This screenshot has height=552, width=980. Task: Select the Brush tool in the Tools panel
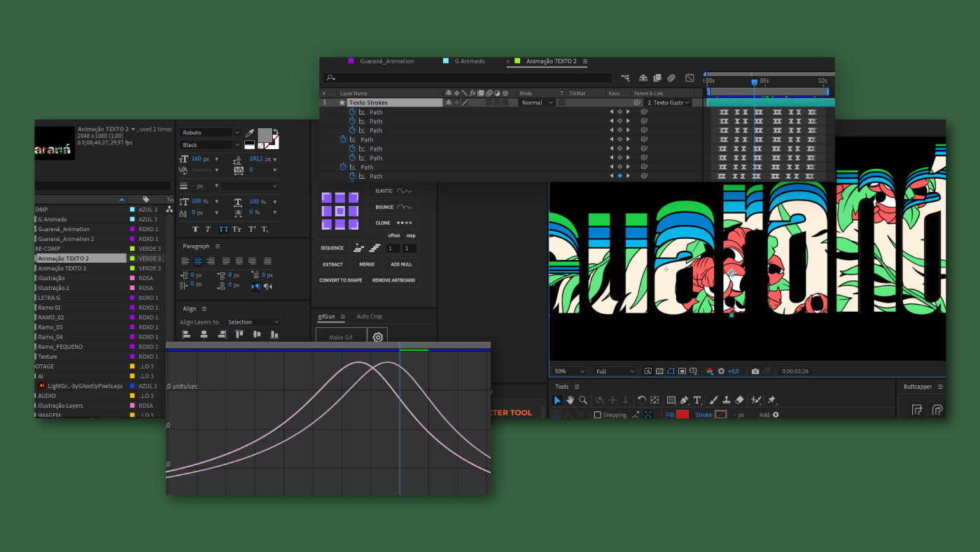[x=714, y=400]
